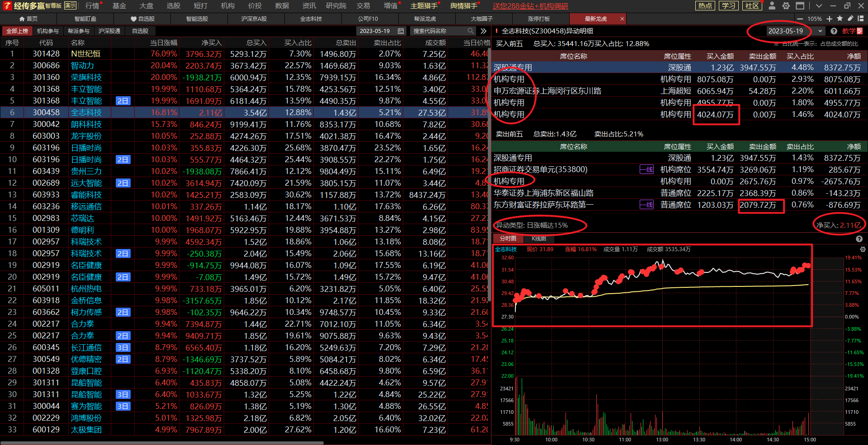Click the 2日 badge for 远大智能
This screenshot has width=868, height=445.
(x=123, y=183)
